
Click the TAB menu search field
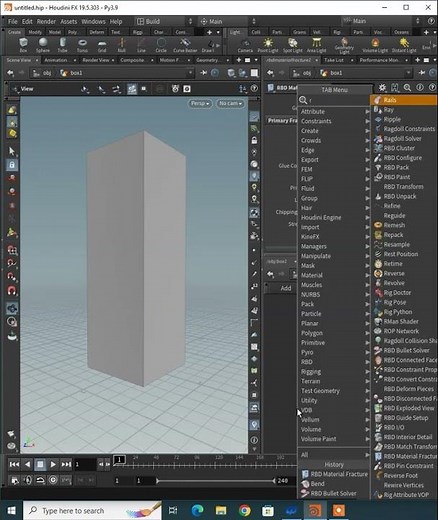[x=335, y=100]
